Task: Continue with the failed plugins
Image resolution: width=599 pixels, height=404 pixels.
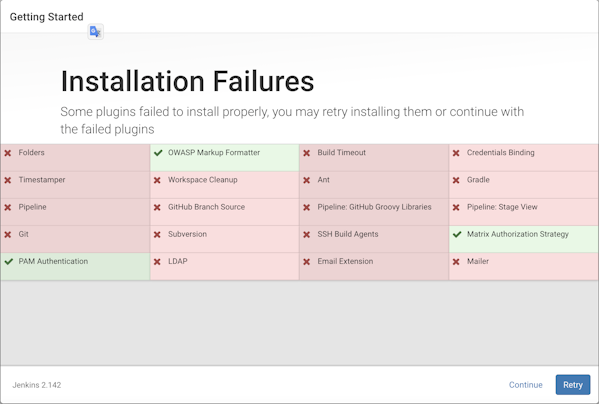Action: click(526, 385)
